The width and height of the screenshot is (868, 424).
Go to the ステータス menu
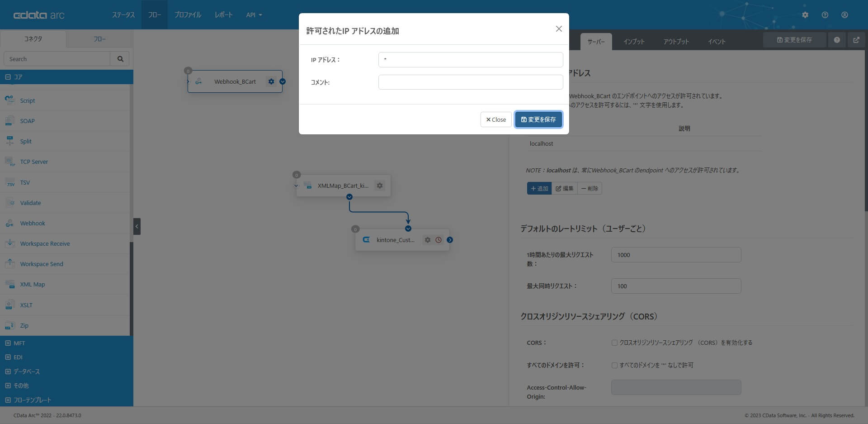pyautogui.click(x=123, y=15)
